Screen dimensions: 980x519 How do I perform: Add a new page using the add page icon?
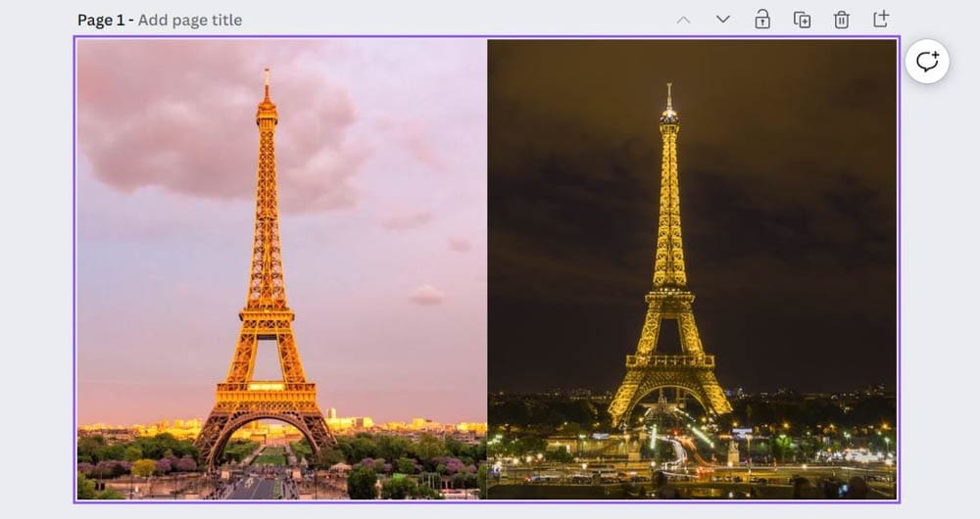pyautogui.click(x=881, y=20)
